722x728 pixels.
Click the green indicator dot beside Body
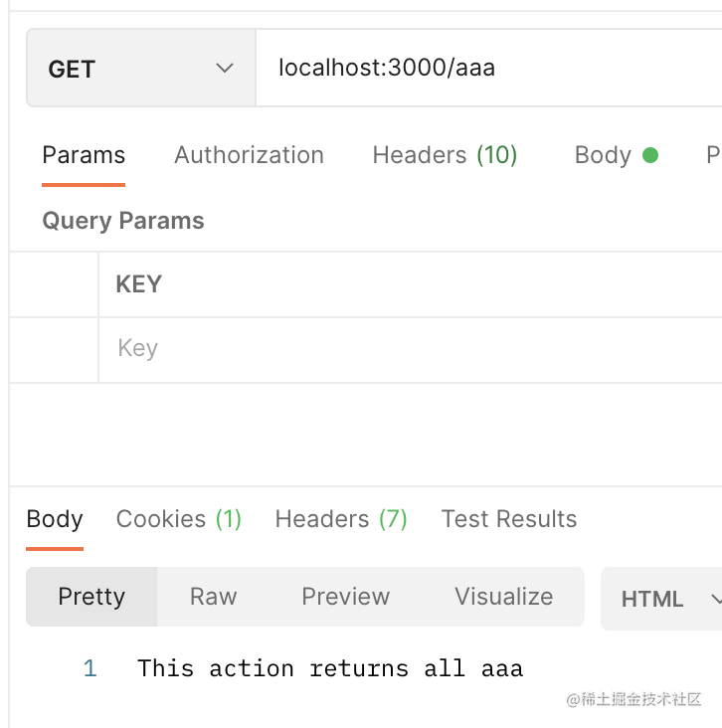point(650,155)
